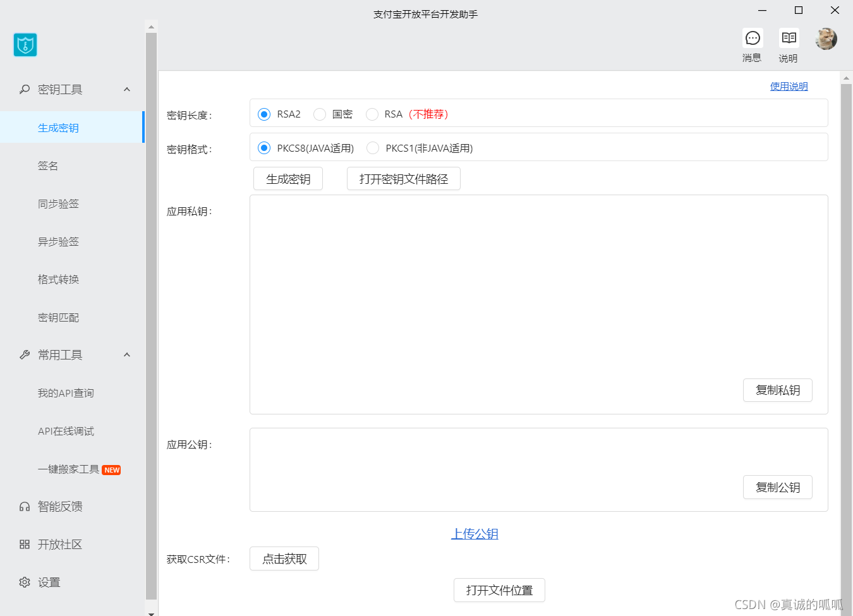Click the 使用说明 link
The image size is (853, 616).
(x=789, y=87)
